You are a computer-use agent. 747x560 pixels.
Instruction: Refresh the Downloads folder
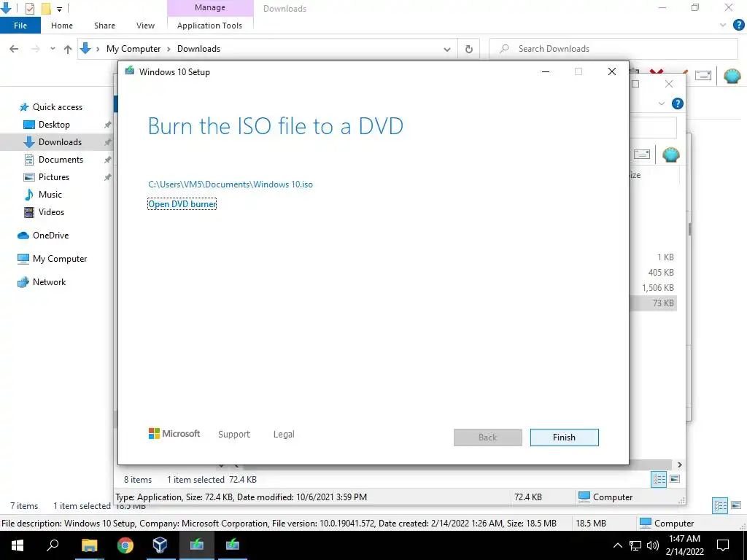469,49
